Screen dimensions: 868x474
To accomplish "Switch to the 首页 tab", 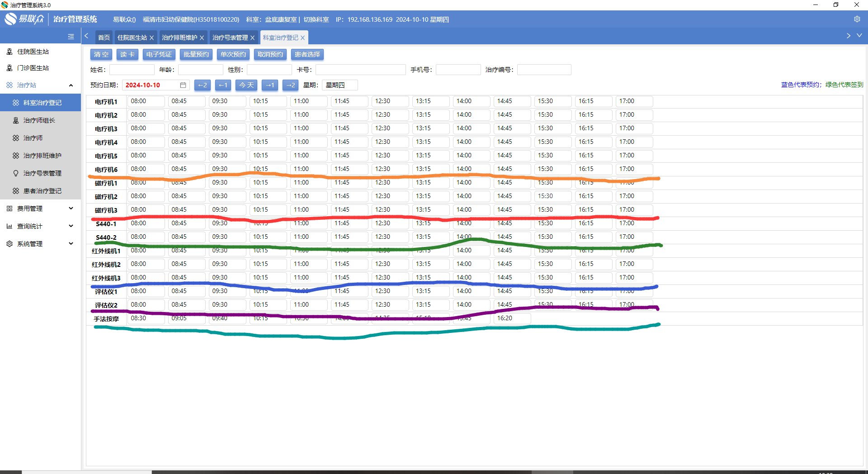I will click(104, 38).
